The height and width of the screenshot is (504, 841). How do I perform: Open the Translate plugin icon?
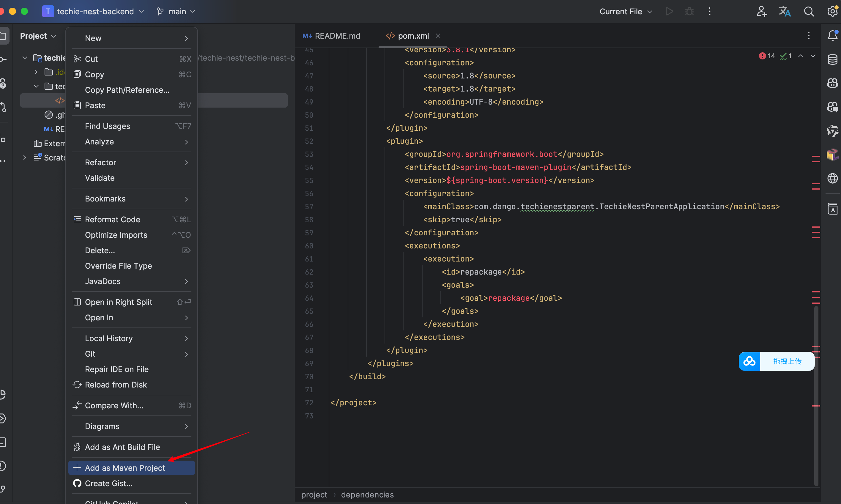point(784,12)
